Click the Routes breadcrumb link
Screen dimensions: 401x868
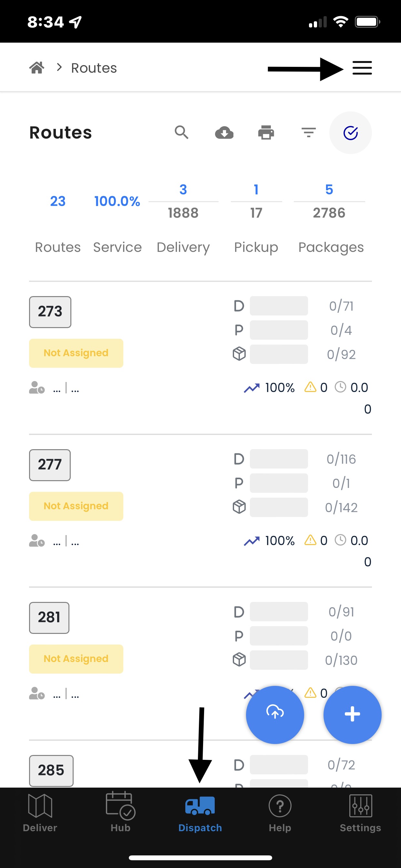click(94, 68)
